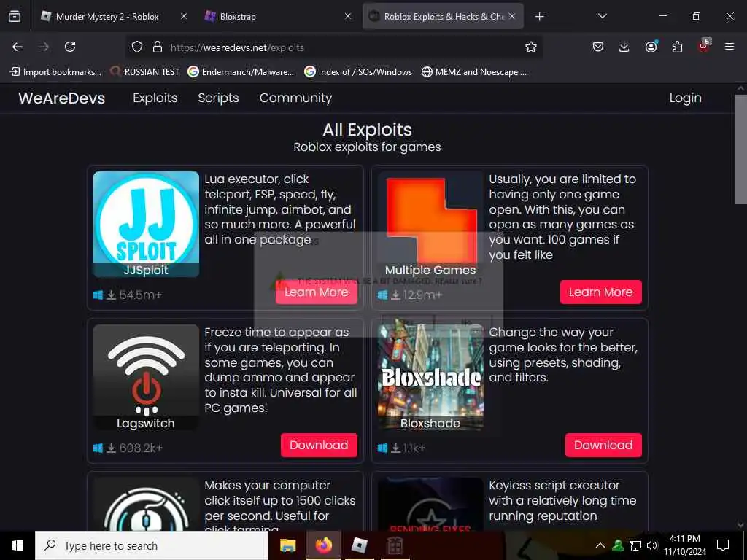This screenshot has height=560, width=747.
Task: Click the volume speaker tray icon
Action: (x=651, y=545)
